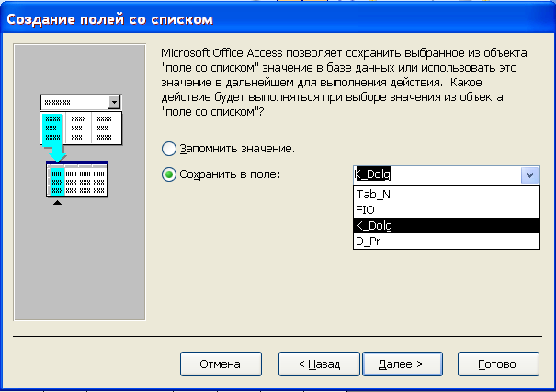The width and height of the screenshot is (556, 392).
Task: Click the table illustration below cyan arrow
Action: click(76, 179)
